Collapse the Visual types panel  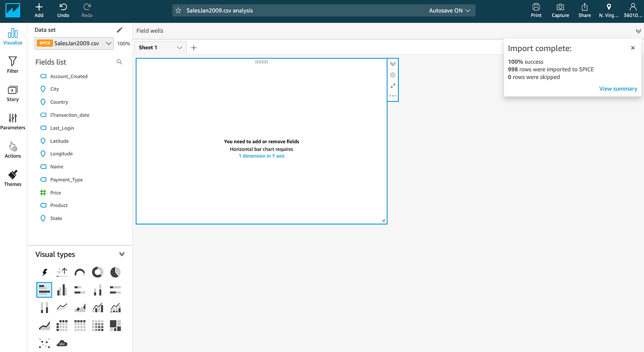[x=122, y=254]
